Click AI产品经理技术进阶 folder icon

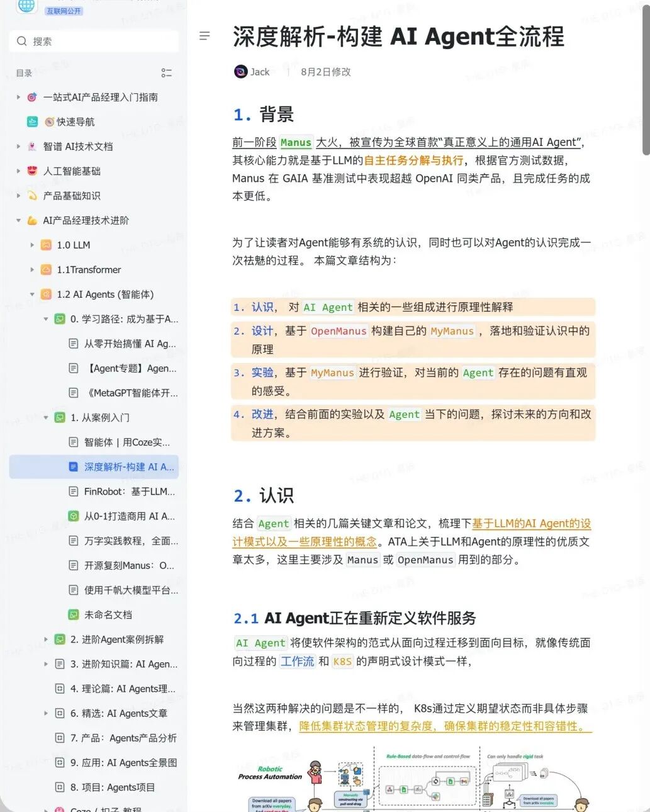click(x=32, y=220)
